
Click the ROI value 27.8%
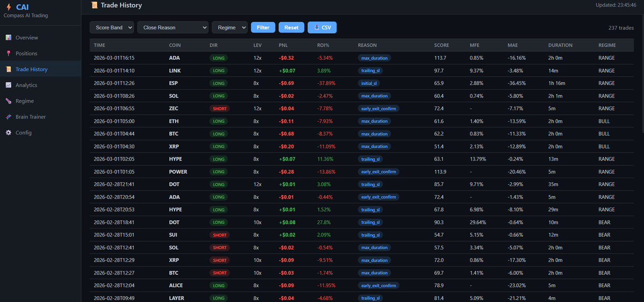324,222
